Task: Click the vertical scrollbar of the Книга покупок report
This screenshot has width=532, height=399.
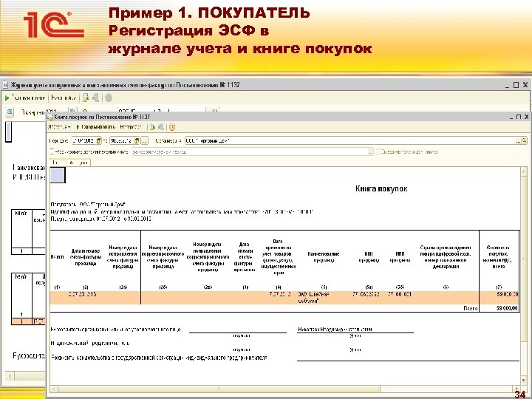Action: click(x=524, y=275)
